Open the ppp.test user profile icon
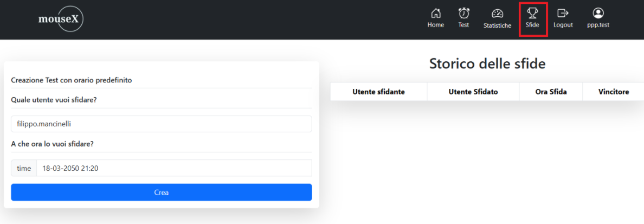The height and width of the screenshot is (224, 644). (598, 13)
